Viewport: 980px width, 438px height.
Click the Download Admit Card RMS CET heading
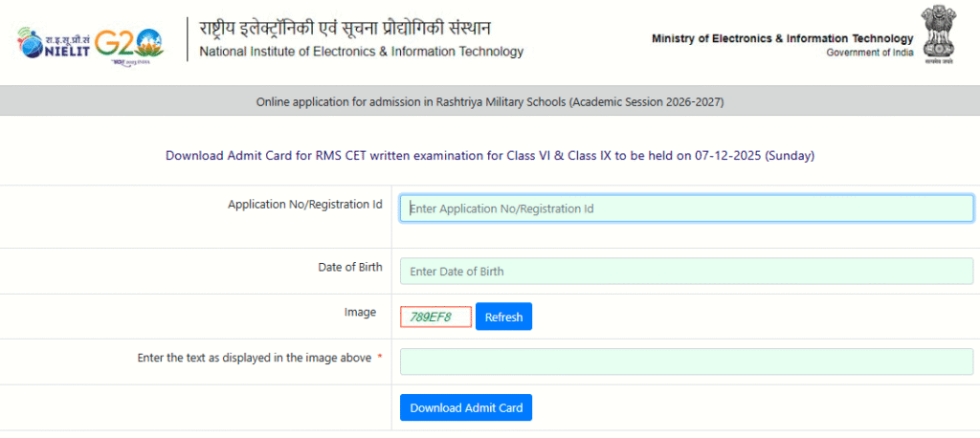(x=489, y=155)
